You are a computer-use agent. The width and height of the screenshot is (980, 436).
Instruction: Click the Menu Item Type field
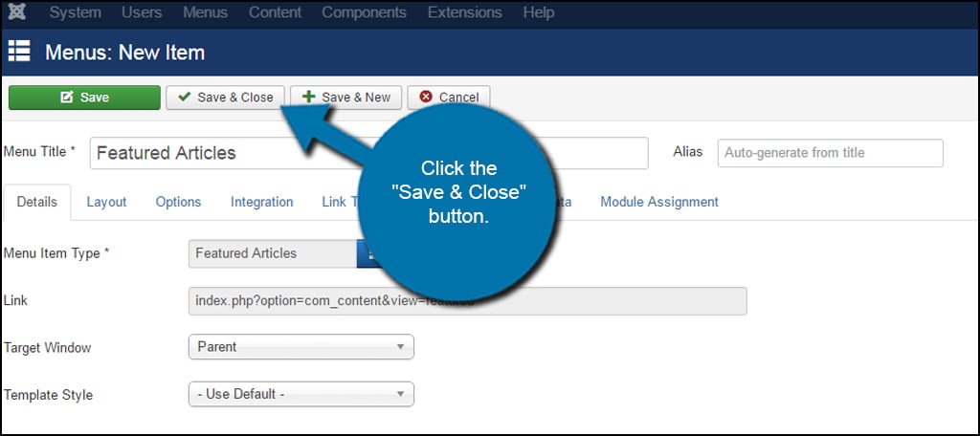click(x=273, y=253)
